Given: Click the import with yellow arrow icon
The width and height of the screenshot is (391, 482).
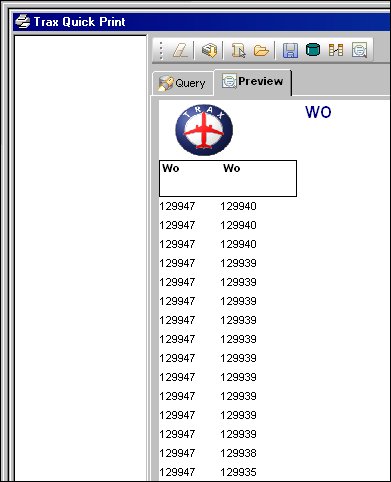Looking at the screenshot, I should 209,51.
